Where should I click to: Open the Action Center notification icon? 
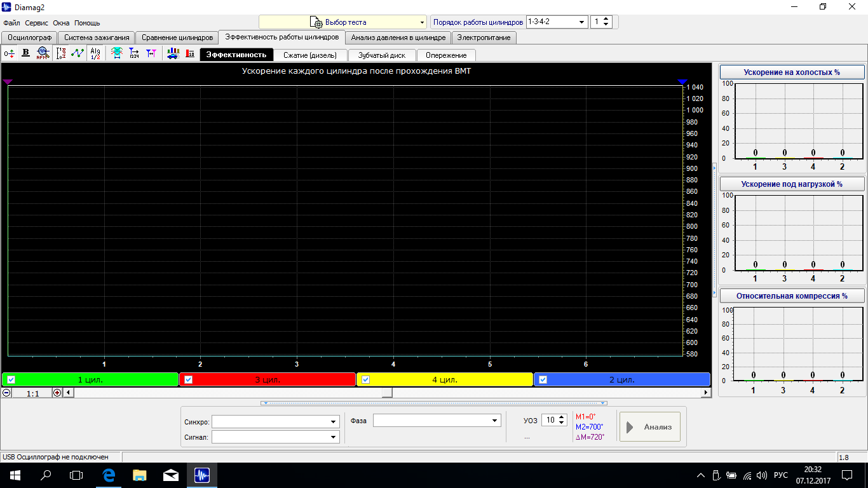[x=847, y=475]
